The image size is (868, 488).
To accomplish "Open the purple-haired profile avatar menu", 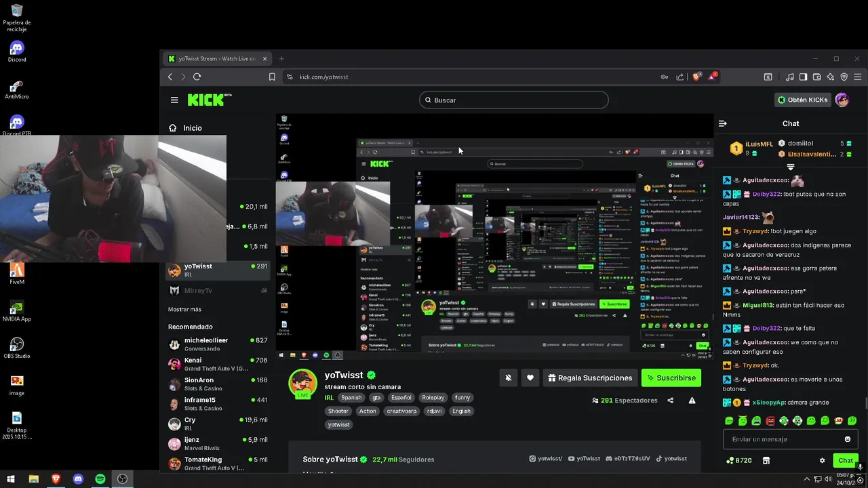I will coord(842,100).
